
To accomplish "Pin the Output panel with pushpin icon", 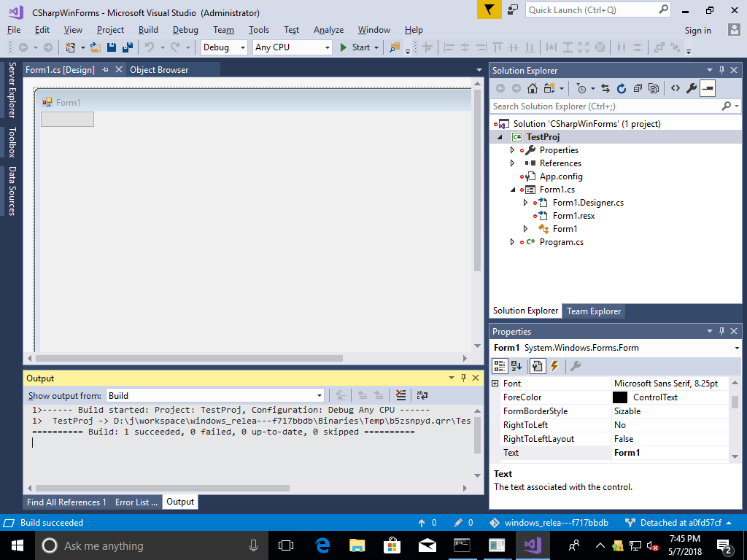I will [463, 378].
